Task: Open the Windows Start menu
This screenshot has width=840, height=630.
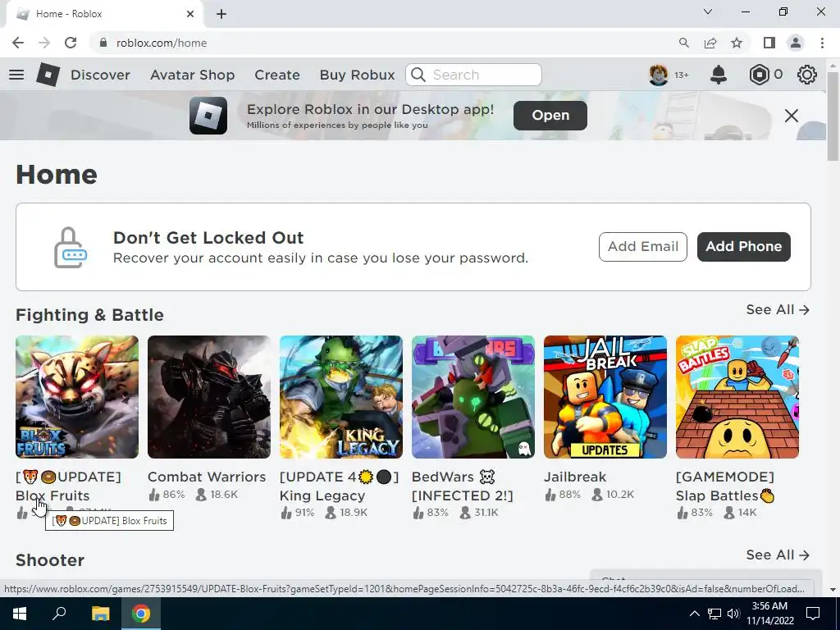Action: coord(20,614)
